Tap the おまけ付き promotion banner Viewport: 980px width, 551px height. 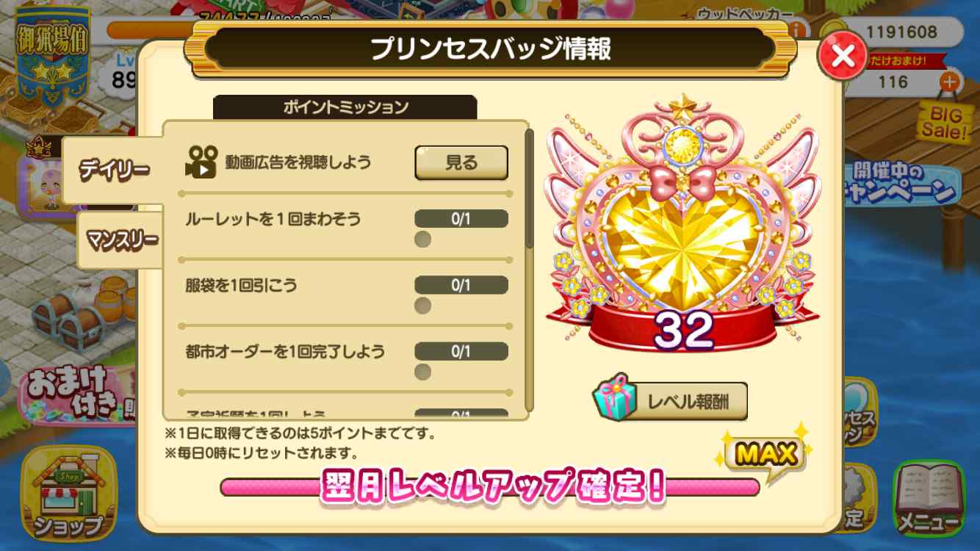click(73, 397)
